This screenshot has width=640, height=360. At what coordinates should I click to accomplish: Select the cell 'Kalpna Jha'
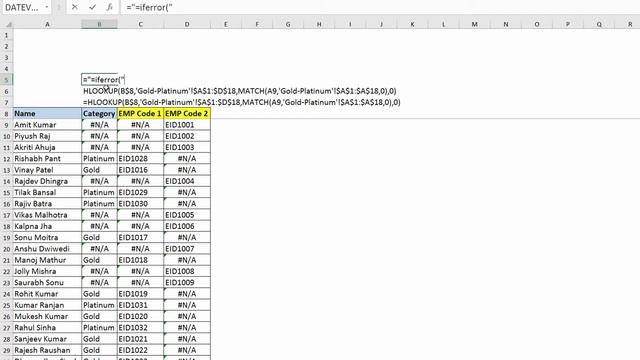[x=47, y=226]
